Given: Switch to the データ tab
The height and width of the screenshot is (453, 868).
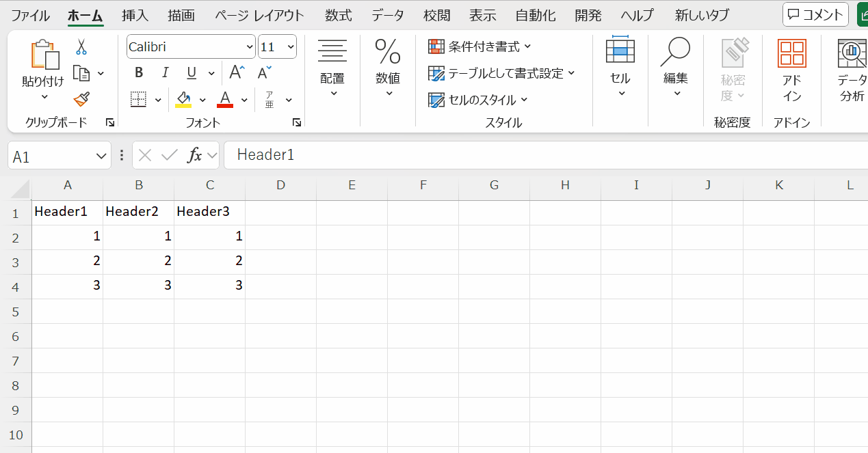Looking at the screenshot, I should 388,15.
